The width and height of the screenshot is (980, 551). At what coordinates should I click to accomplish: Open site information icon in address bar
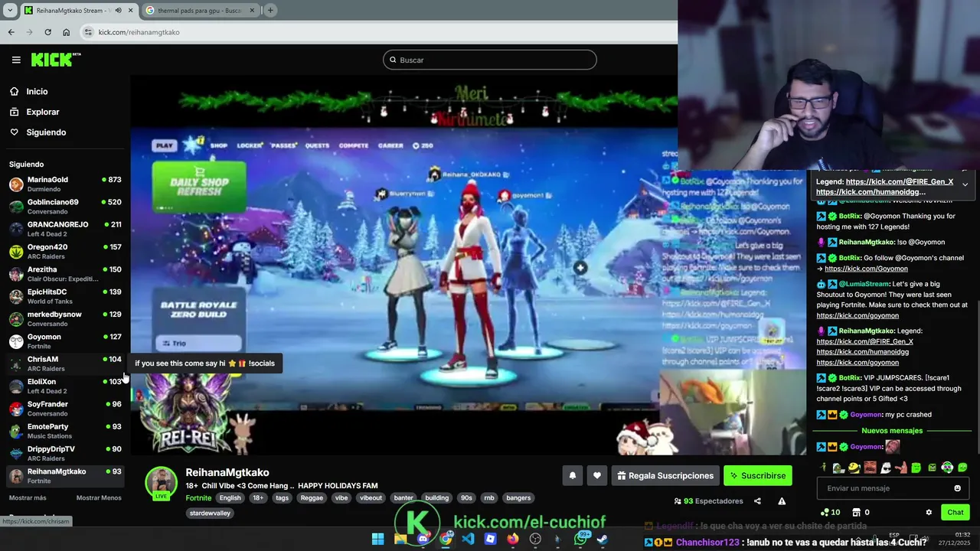[88, 32]
